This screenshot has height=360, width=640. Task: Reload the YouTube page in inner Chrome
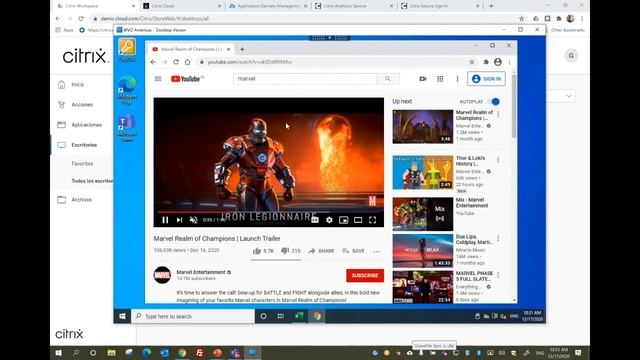tap(176, 62)
